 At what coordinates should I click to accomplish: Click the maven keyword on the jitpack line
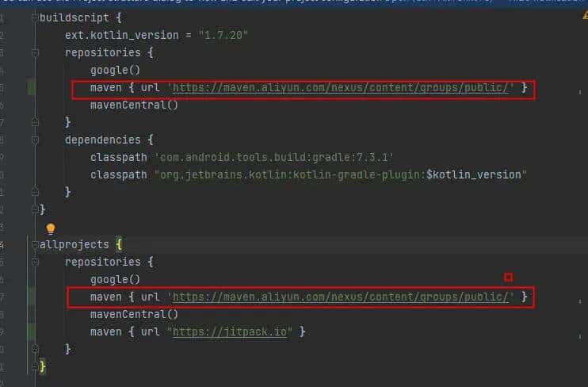click(x=105, y=331)
